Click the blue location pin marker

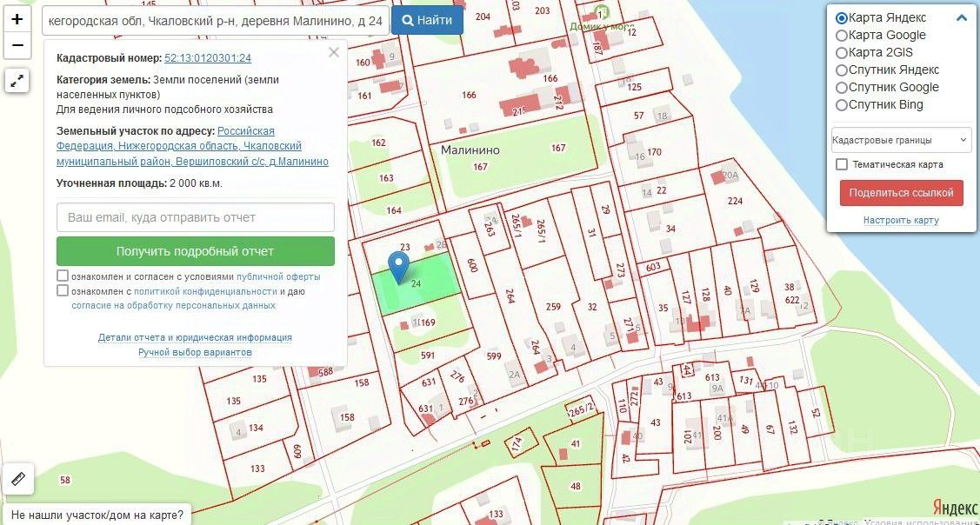399,268
